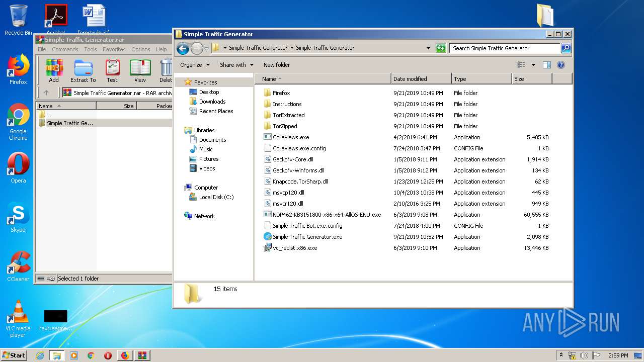Select Pictures library in navigation pane

(209, 159)
